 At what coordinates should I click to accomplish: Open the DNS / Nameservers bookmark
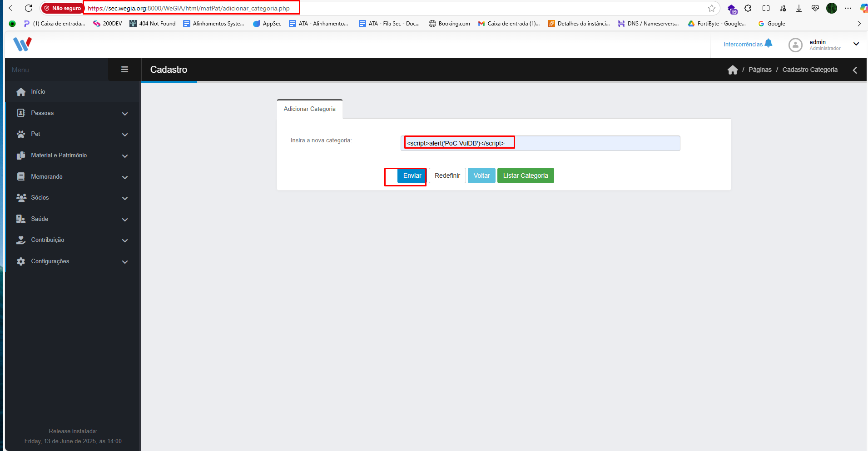(x=648, y=24)
